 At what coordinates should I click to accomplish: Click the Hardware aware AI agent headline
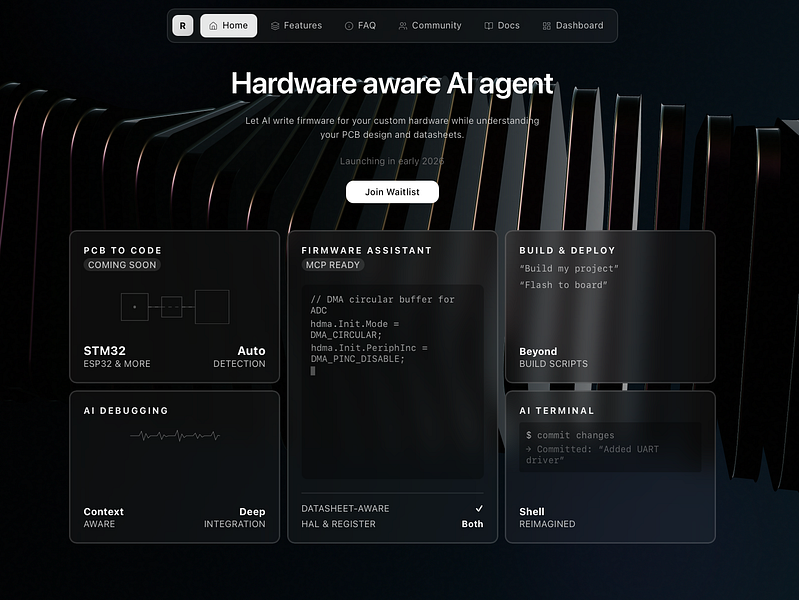click(x=392, y=83)
